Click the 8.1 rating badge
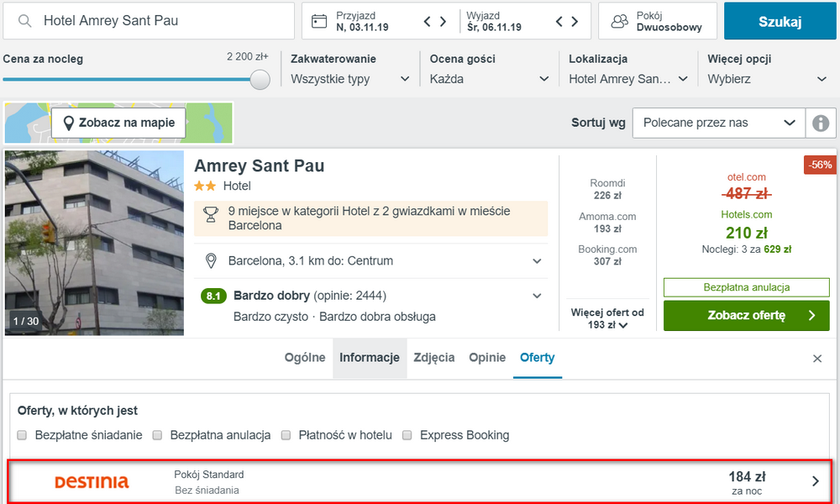 click(x=213, y=296)
